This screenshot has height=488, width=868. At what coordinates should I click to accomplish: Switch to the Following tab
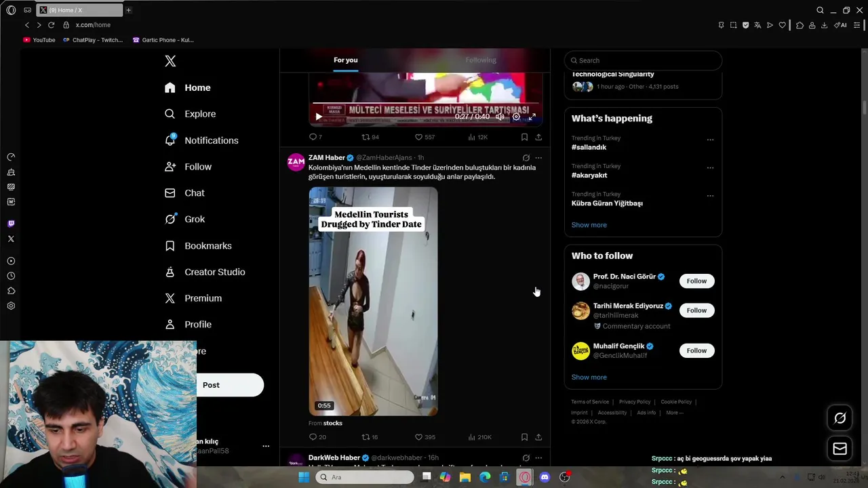point(481,60)
